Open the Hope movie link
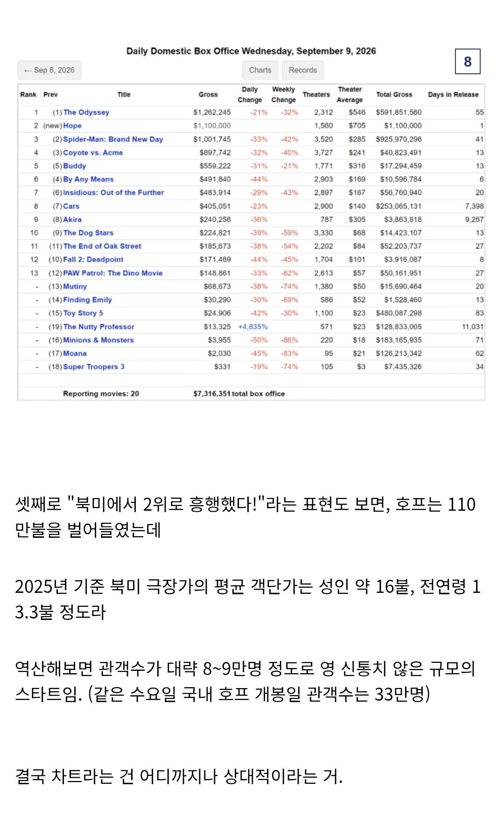 (72, 126)
